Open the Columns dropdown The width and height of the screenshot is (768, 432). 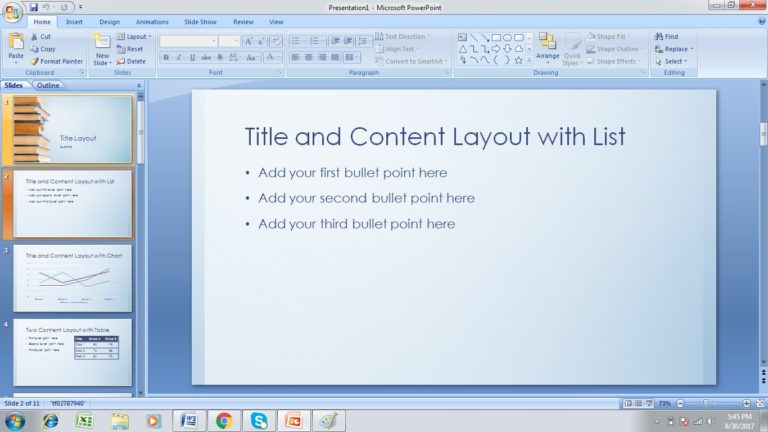pos(352,57)
